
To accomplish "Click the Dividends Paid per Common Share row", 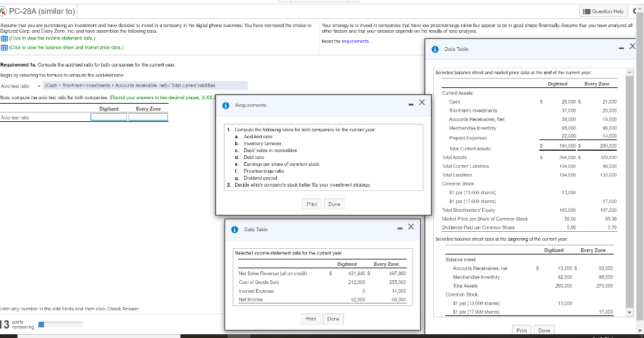I will click(530, 227).
